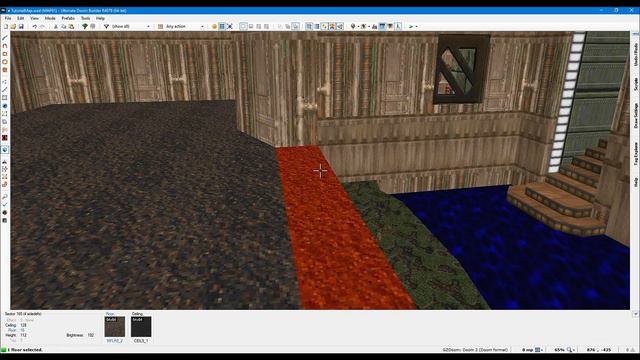Click the scroll-down arrow below right panel tabs
This screenshot has height=360, width=640.
[636, 314]
